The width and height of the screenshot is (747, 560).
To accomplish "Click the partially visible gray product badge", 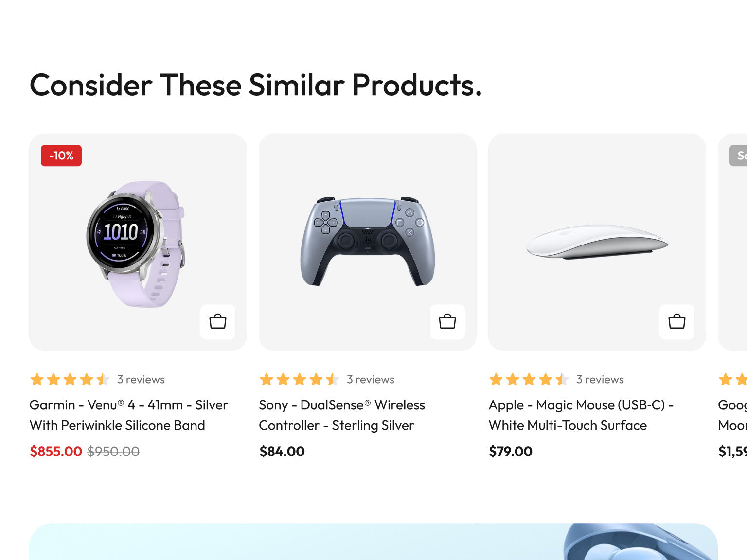I will click(x=739, y=156).
